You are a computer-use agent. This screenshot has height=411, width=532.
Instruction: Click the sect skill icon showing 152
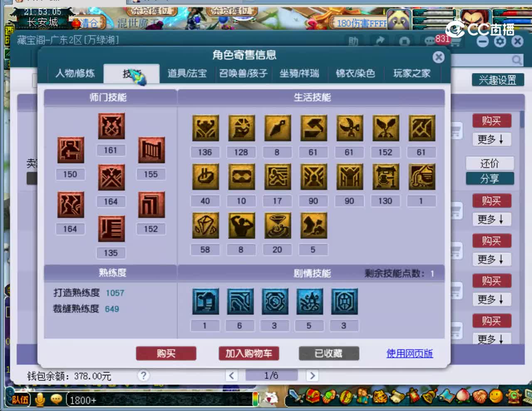pos(151,205)
